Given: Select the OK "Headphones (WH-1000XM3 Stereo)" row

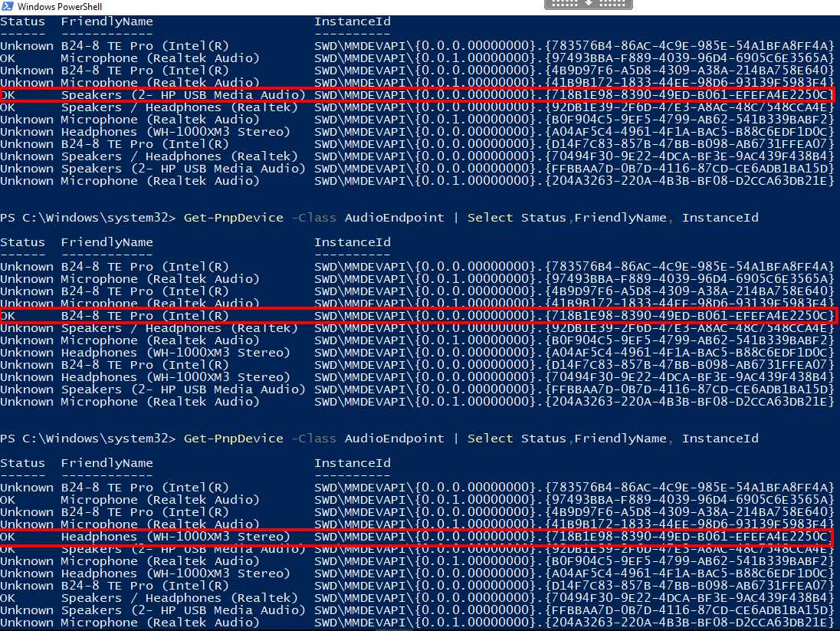Looking at the screenshot, I should (418, 537).
